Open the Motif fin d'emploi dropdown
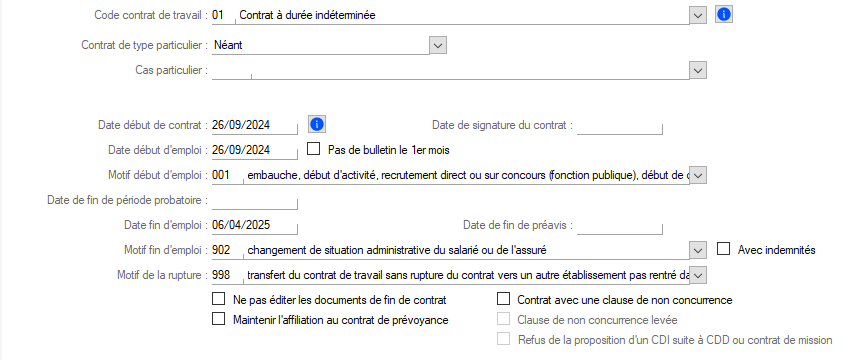 point(698,250)
